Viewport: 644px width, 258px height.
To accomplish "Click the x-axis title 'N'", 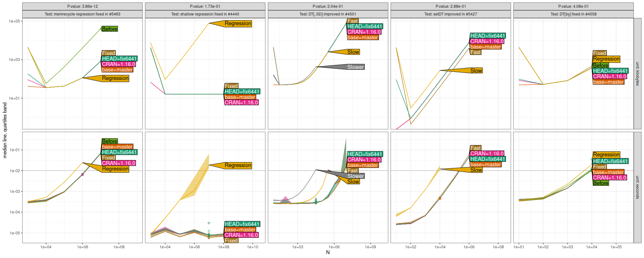I will click(x=328, y=253).
